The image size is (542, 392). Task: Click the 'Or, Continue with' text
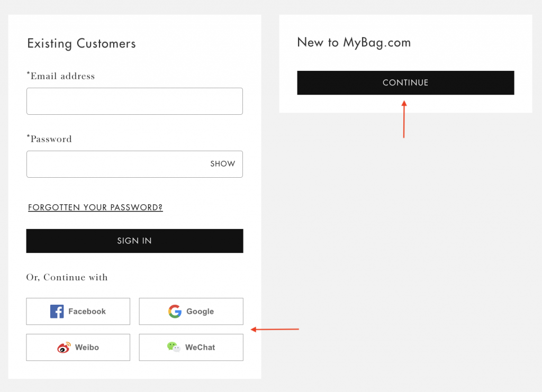[x=67, y=277]
